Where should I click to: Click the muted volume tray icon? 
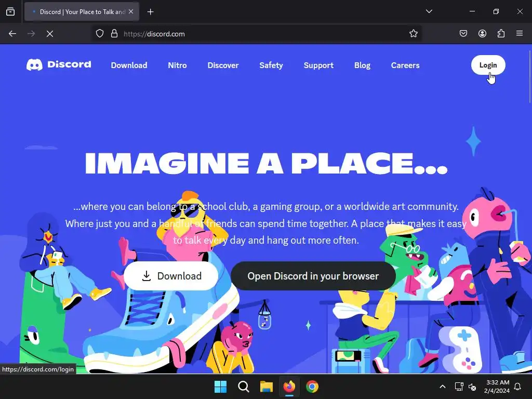472,387
